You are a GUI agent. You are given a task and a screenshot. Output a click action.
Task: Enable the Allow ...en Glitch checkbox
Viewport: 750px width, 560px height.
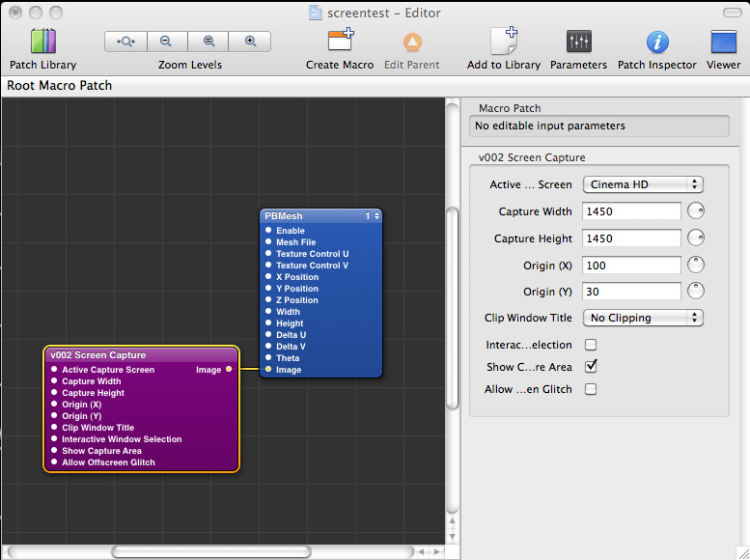click(591, 389)
